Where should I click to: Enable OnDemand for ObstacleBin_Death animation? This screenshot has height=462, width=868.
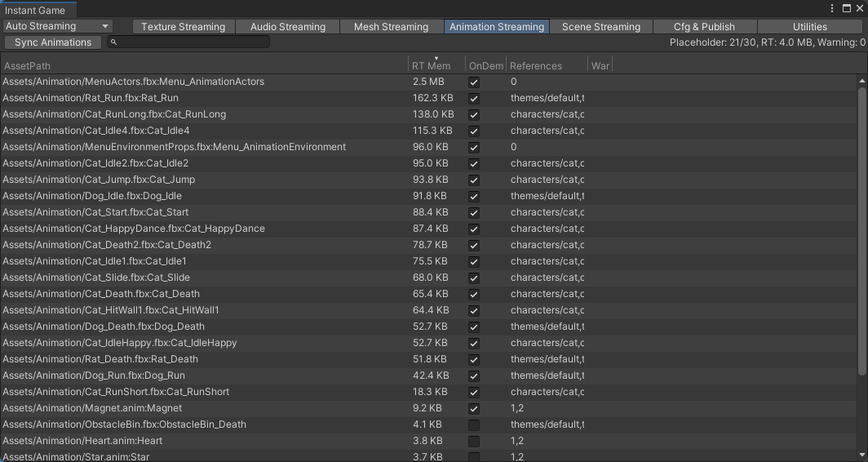(474, 424)
